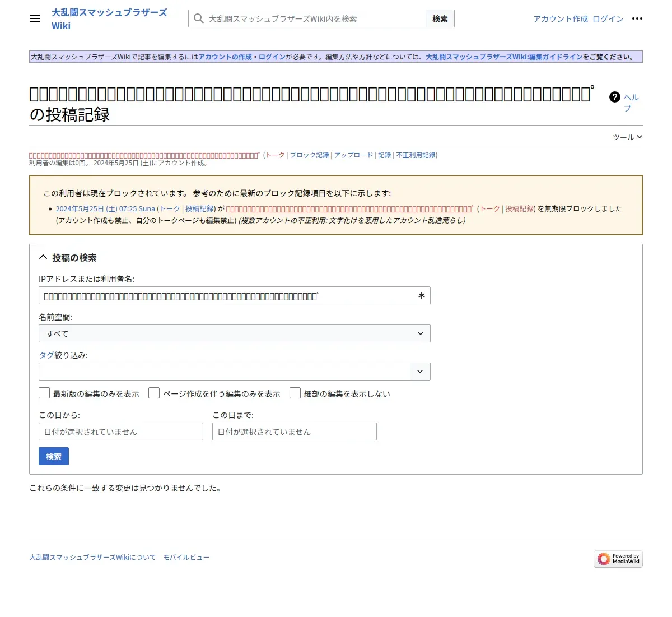This screenshot has height=617, width=672.
Task: Open the 不正利用記録 link
Action: (x=416, y=155)
